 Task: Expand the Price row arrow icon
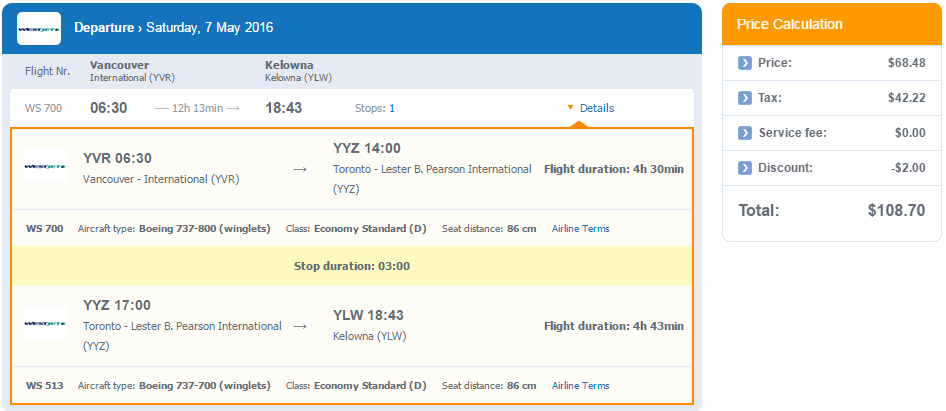744,63
